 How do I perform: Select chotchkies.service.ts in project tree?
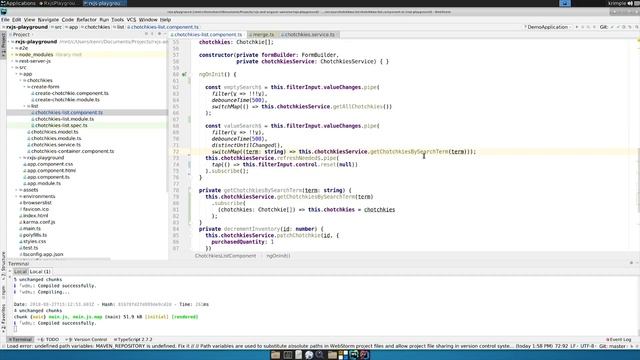[x=54, y=144]
